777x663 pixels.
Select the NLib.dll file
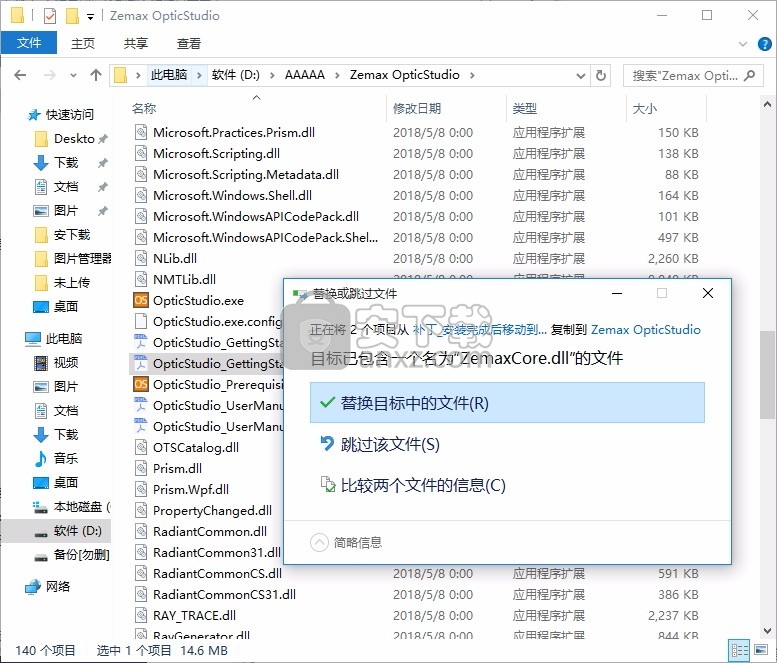(175, 259)
